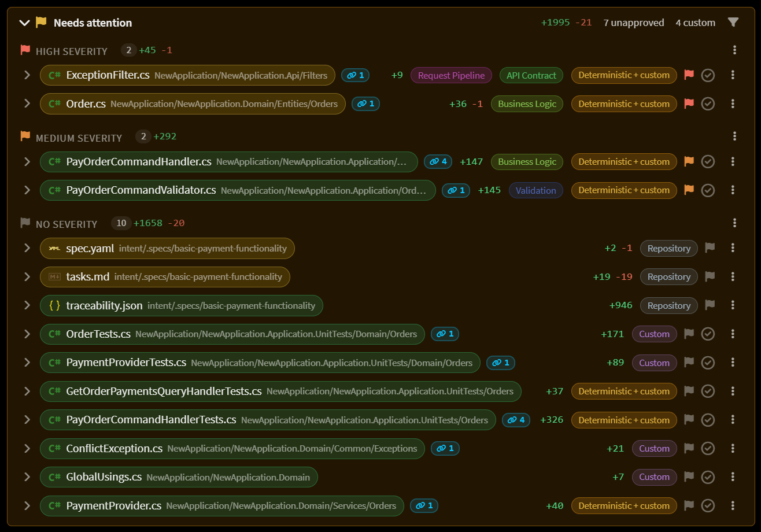
Task: Click the 7 unapproved counter
Action: [x=634, y=23]
